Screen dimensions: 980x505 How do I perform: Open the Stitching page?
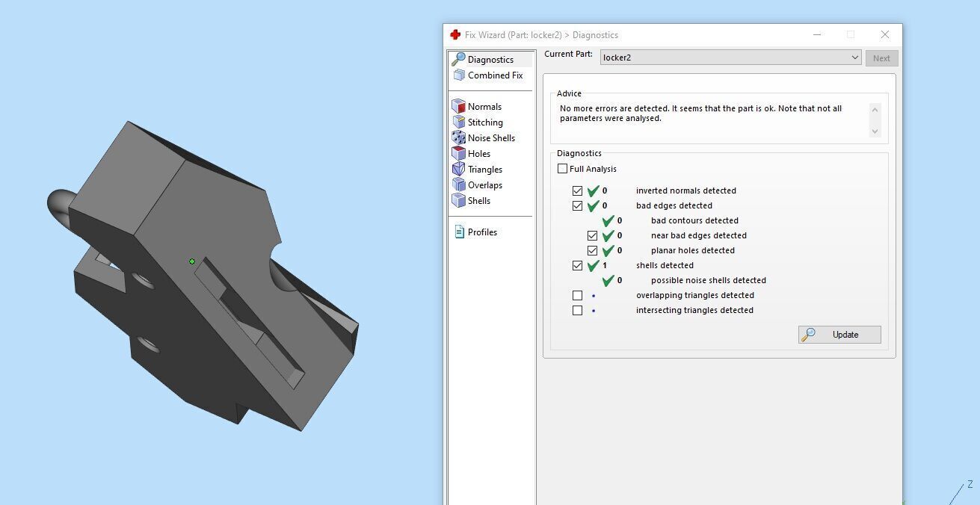[485, 123]
